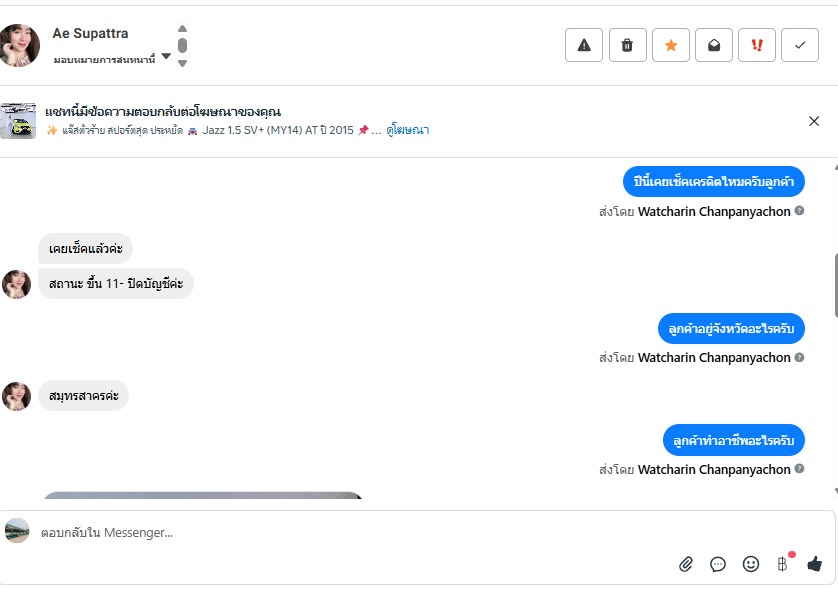Viewport: 838px width, 589px height.
Task: Mark conversation done with checkmark button
Action: [800, 45]
